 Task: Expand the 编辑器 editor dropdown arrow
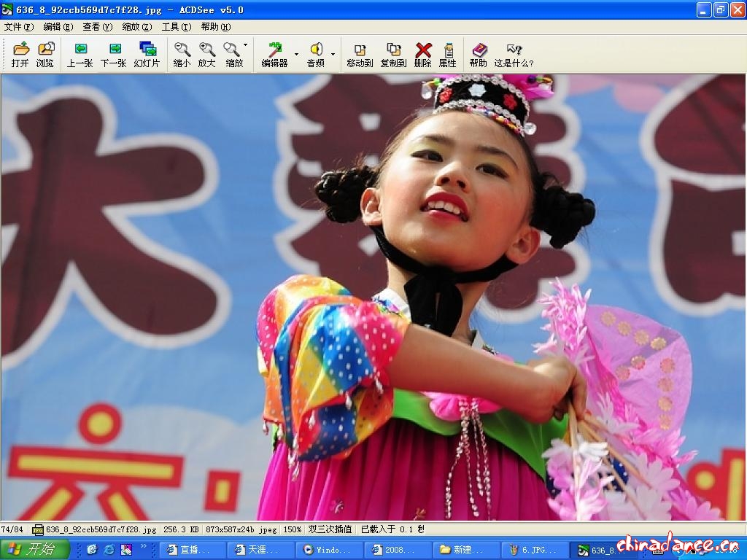(x=296, y=54)
